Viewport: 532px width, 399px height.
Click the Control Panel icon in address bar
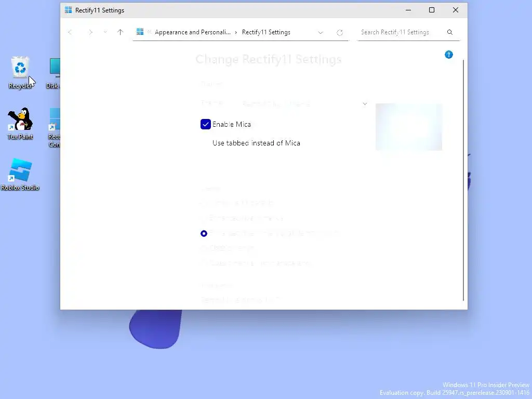[x=140, y=32]
